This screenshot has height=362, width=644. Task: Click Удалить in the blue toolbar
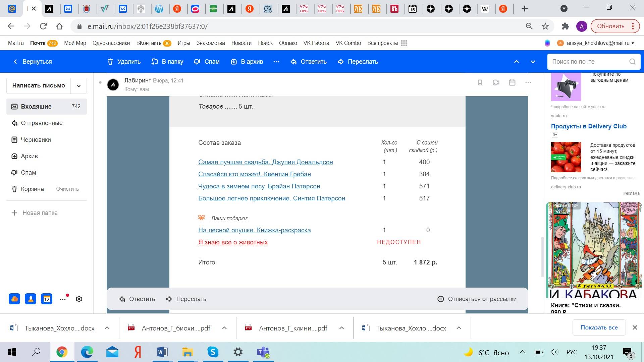point(124,62)
